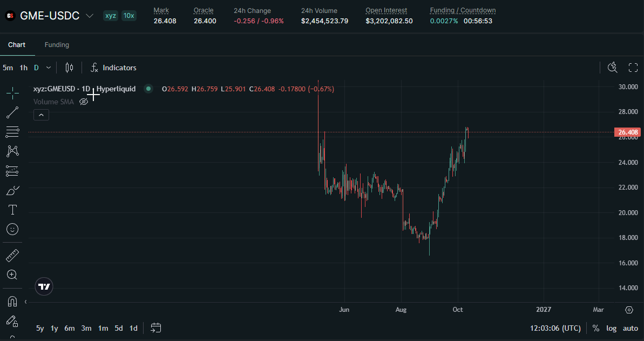Set date range to 1d
Image resolution: width=644 pixels, height=341 pixels.
pyautogui.click(x=133, y=328)
